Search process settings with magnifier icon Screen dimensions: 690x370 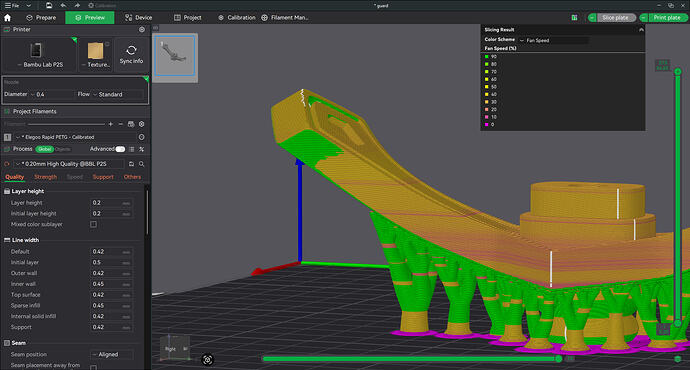(142, 164)
